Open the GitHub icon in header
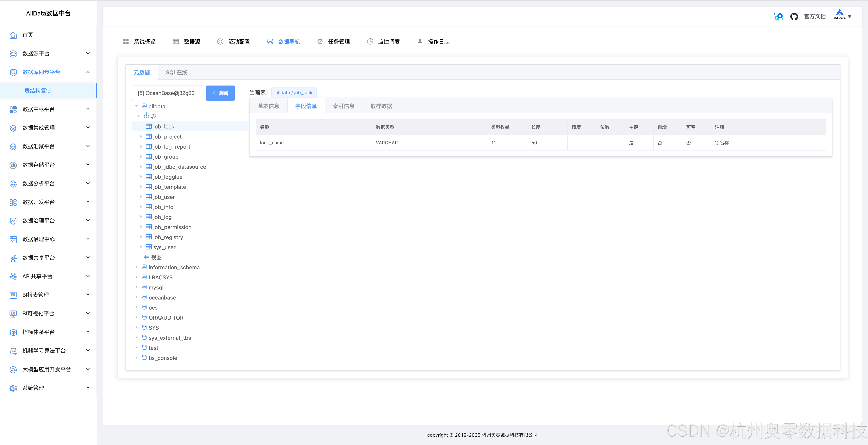The image size is (868, 445). click(x=794, y=16)
